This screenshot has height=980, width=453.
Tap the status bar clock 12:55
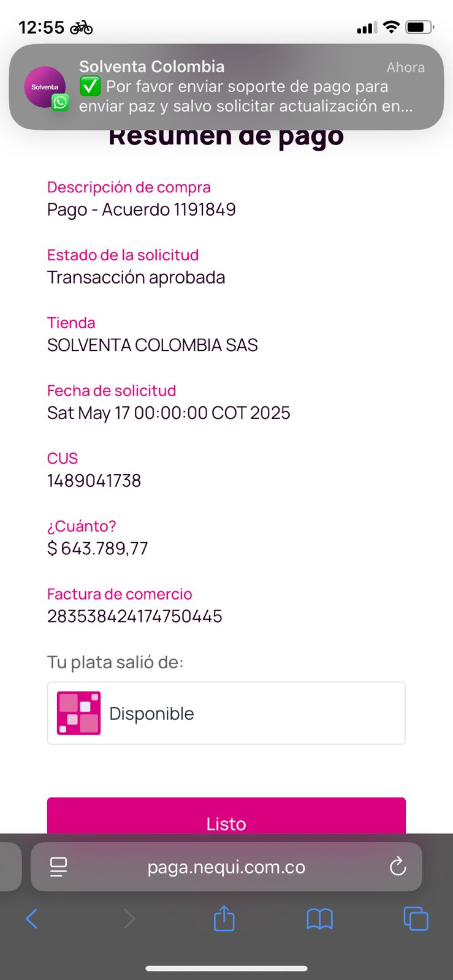(42, 28)
